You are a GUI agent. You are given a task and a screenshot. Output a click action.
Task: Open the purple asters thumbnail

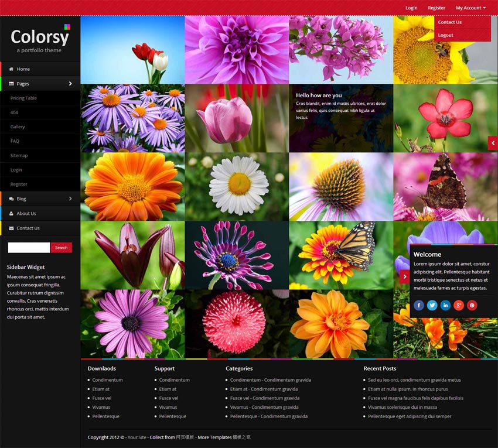click(132, 118)
